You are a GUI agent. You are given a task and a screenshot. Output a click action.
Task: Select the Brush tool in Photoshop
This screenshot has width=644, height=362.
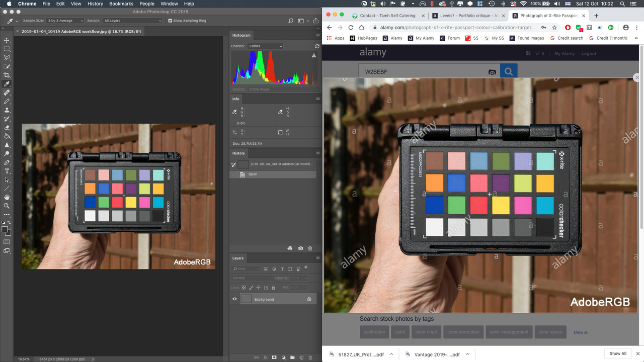pyautogui.click(x=7, y=101)
